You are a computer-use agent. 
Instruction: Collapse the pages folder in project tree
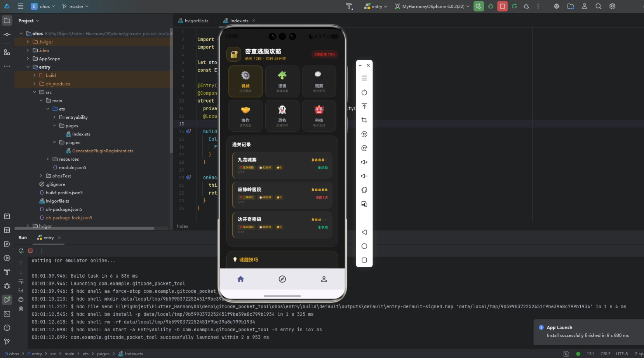54,126
